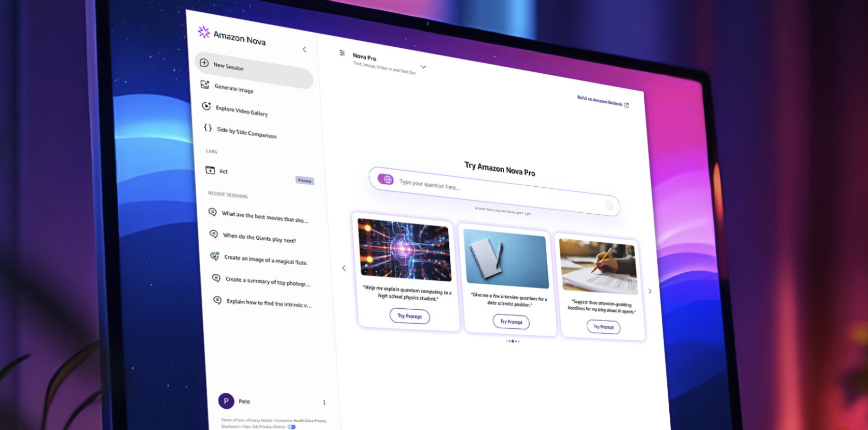868x430 pixels.
Task: Click chat icon of magical flute session
Action: pyautogui.click(x=215, y=256)
